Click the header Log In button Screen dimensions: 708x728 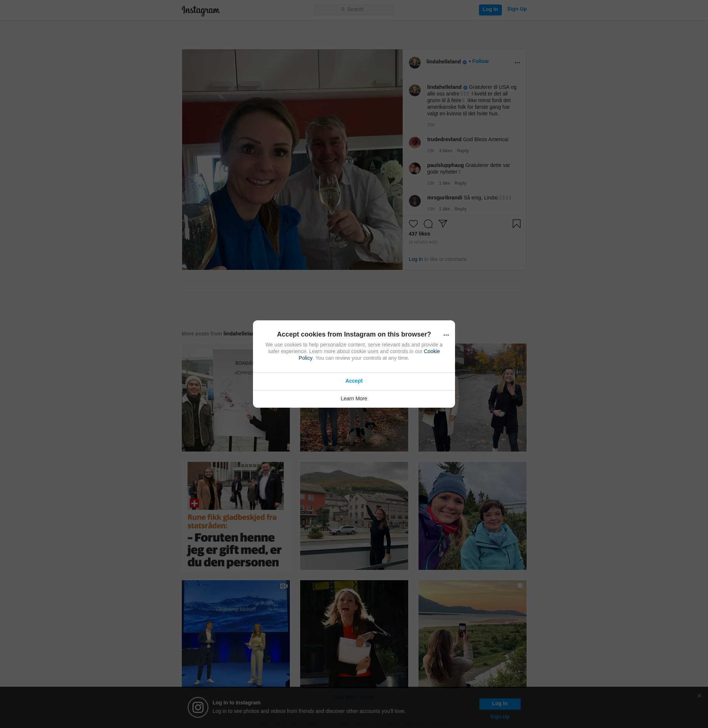(490, 10)
